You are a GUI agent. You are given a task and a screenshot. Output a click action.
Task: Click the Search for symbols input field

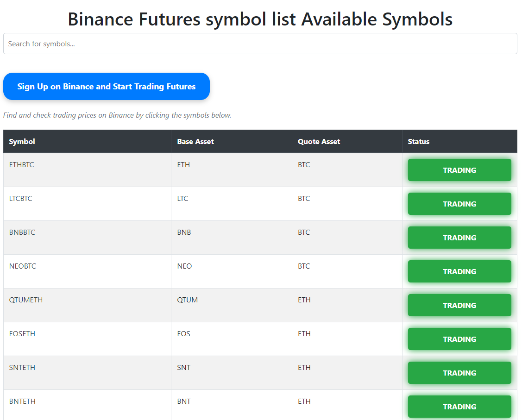point(260,44)
